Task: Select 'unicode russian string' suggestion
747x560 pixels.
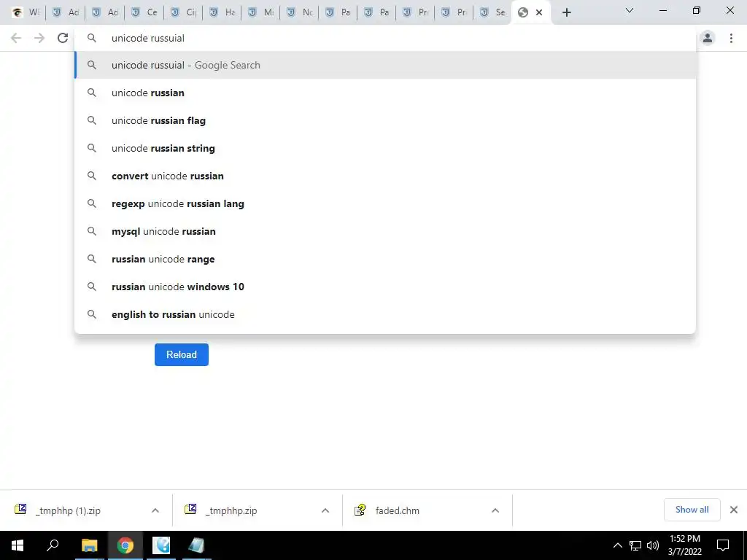Action: pyautogui.click(x=385, y=148)
